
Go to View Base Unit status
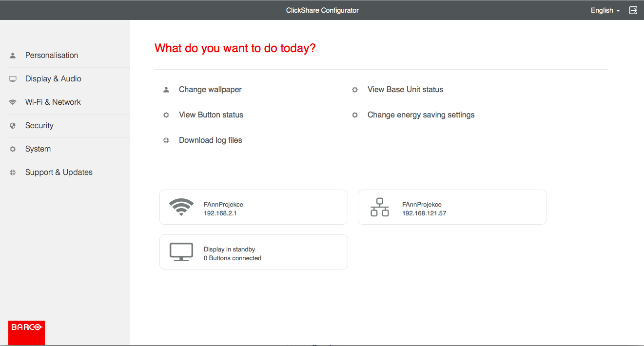(x=405, y=90)
